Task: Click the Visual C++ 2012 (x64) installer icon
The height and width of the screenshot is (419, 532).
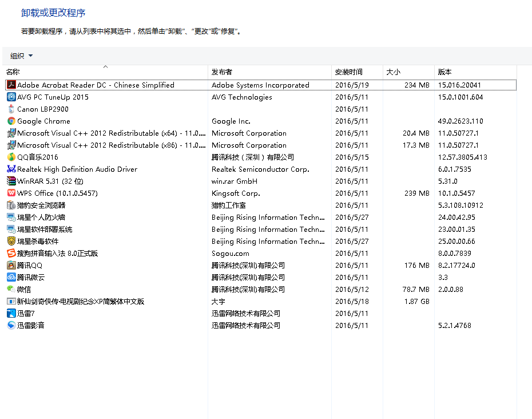Action: [11, 133]
